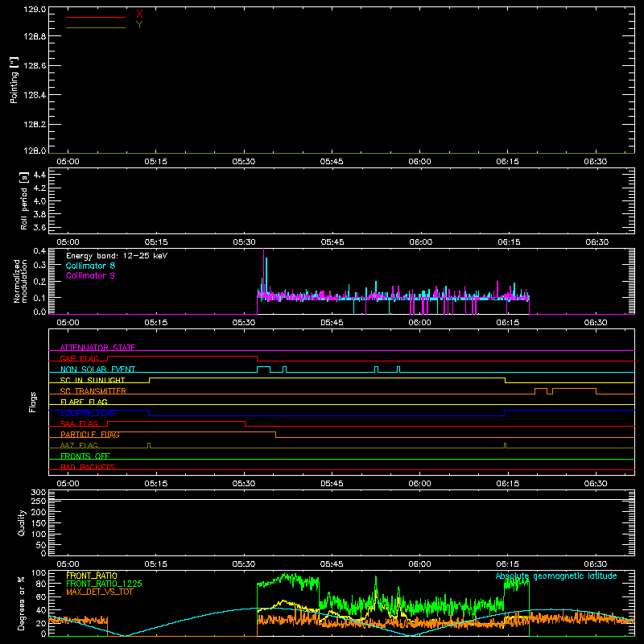This screenshot has width=644, height=644.
Task: Click the 'Energy band: 12-25 keV' annotation
Action: [117, 256]
